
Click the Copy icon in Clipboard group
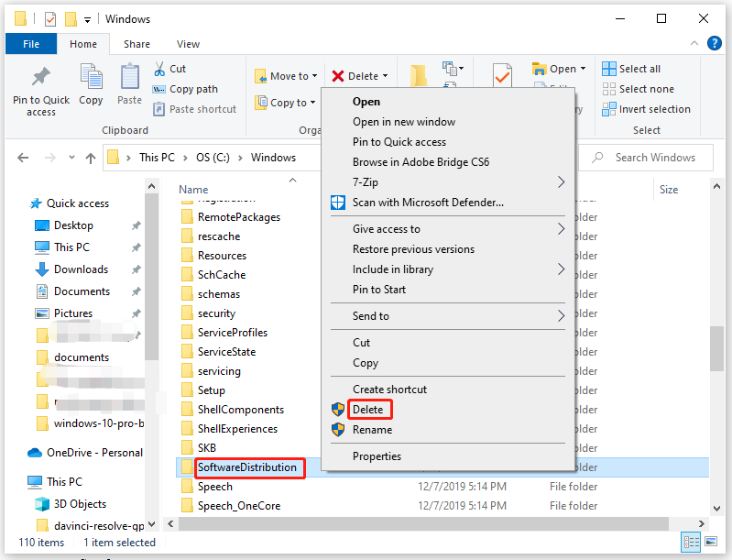point(91,77)
